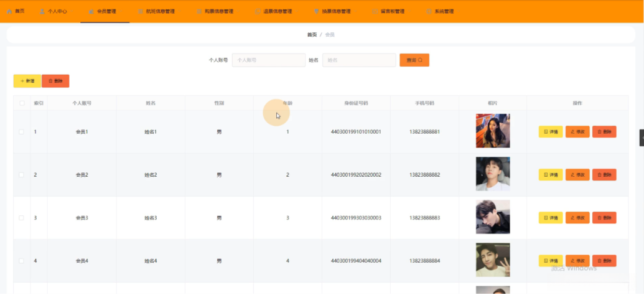
Task: Click the cell 会员1
Action: [82, 132]
